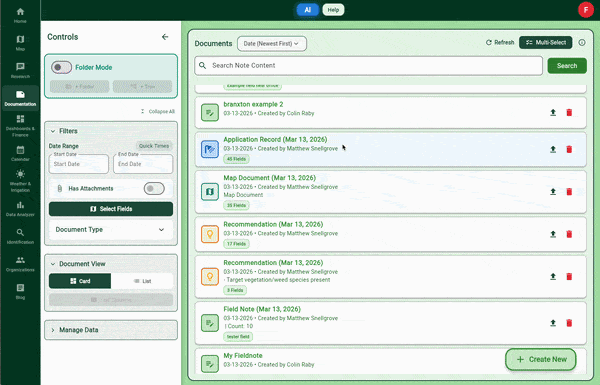Screen dimensions: 600x385
Task: Open Select Fields
Action: [111, 209]
